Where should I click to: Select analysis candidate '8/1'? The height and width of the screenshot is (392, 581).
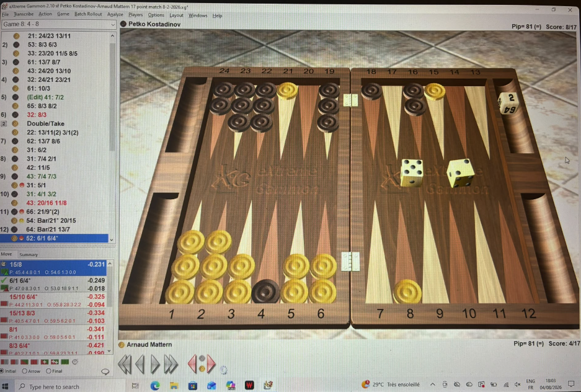[x=54, y=333]
